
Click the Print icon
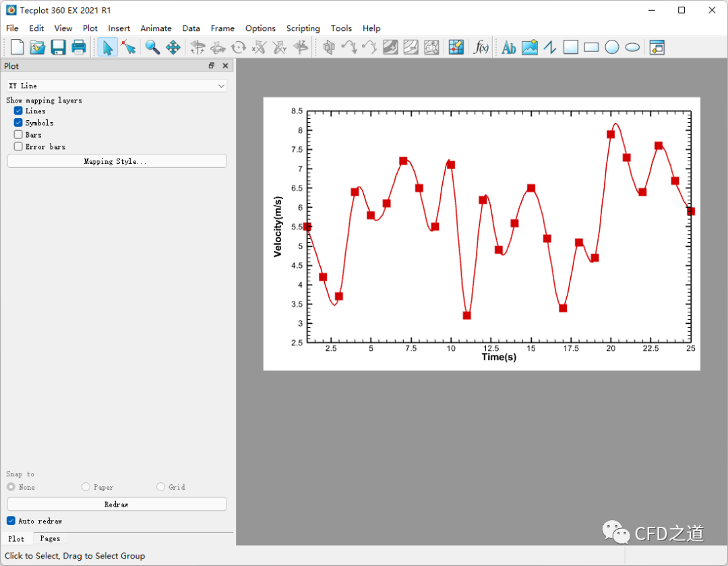point(79,47)
